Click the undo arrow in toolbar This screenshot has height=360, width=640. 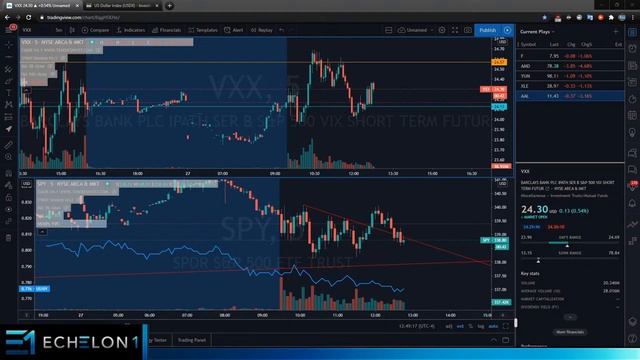coord(282,30)
